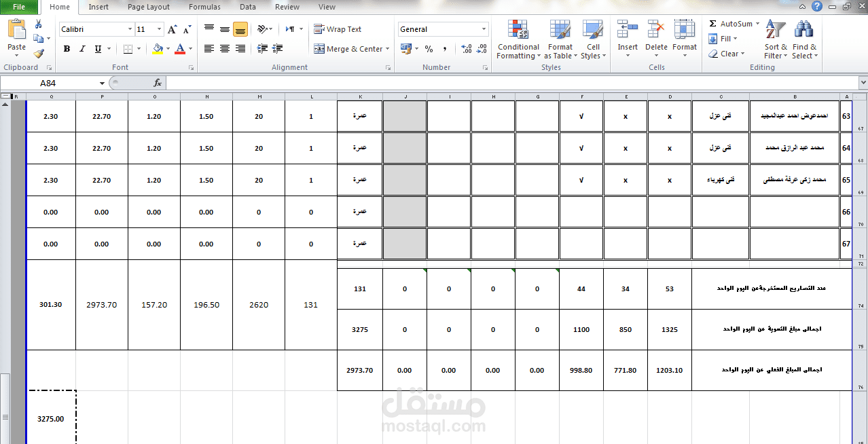Apply Accounting number format icon
This screenshot has width=868, height=444.
click(x=405, y=49)
